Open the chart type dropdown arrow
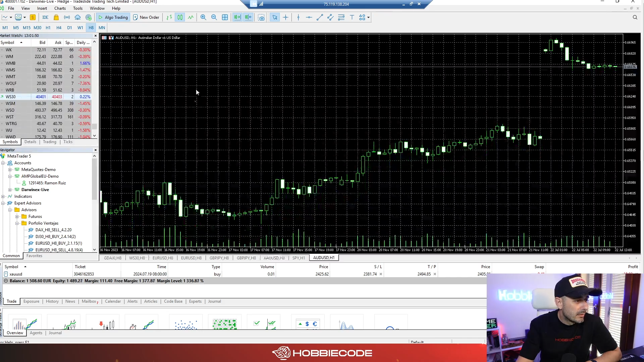Image resolution: width=644 pixels, height=362 pixels. click(x=11, y=17)
